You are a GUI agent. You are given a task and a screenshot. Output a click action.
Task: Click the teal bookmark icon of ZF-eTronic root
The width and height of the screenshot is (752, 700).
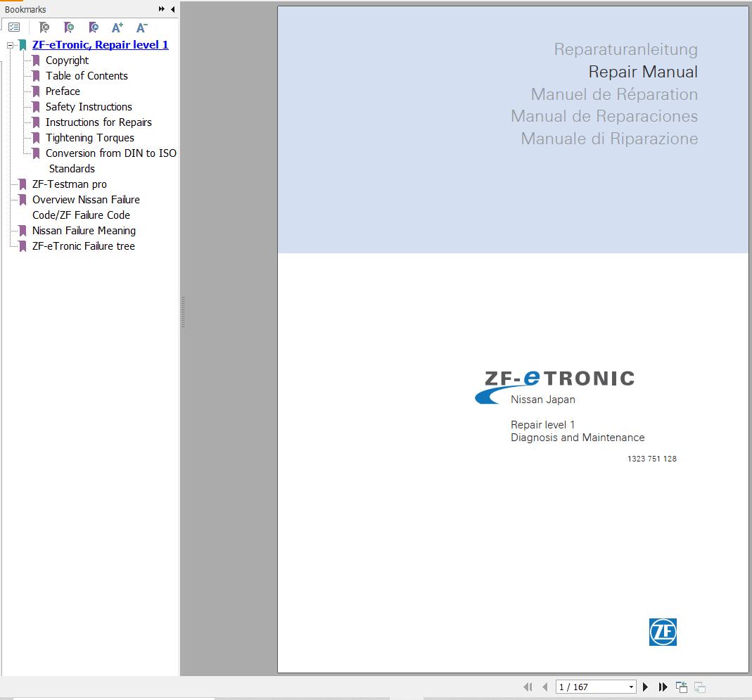click(23, 45)
